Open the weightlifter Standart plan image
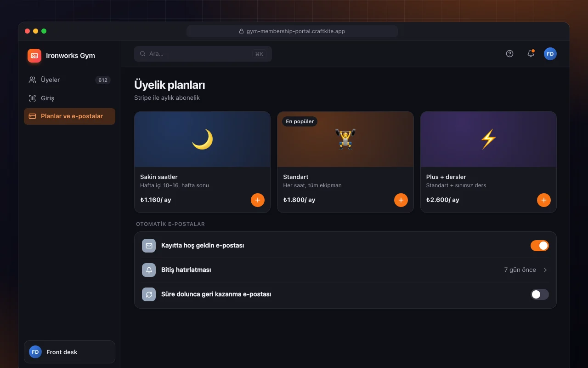The width and height of the screenshot is (588, 368). [345, 139]
